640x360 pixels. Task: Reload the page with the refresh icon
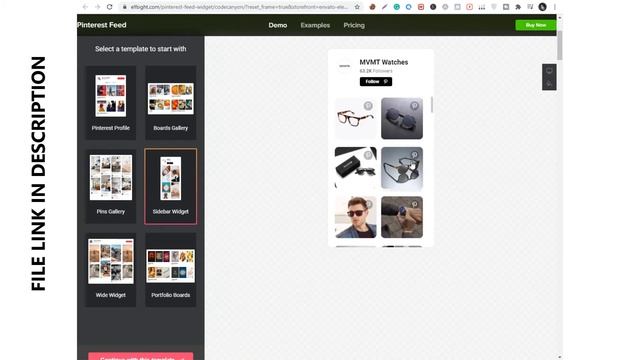(109, 7)
